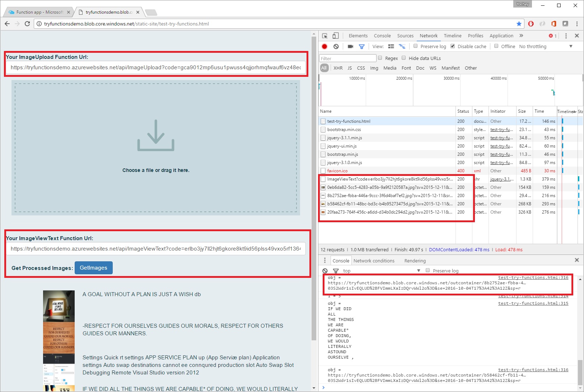Click the DevTools inspect element icon
584x392 pixels.
coord(324,36)
